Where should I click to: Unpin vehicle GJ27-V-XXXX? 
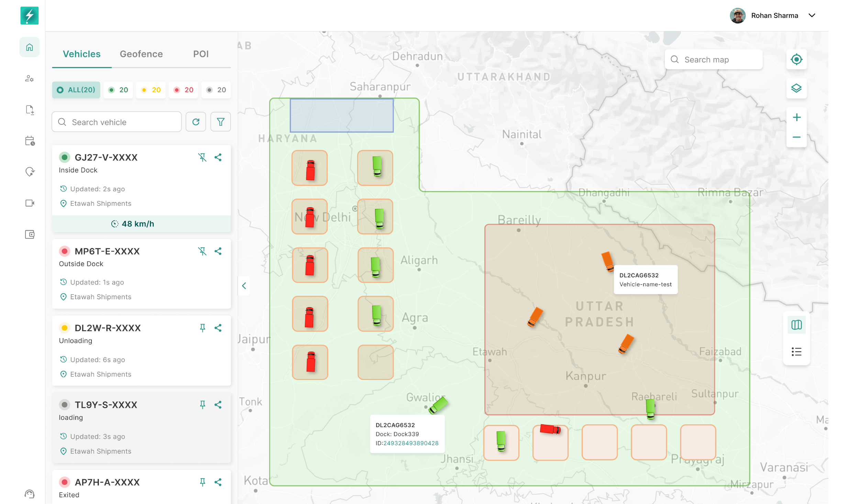(202, 157)
